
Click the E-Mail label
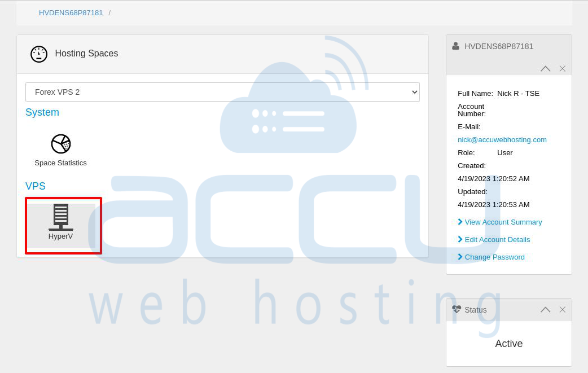[x=469, y=127]
